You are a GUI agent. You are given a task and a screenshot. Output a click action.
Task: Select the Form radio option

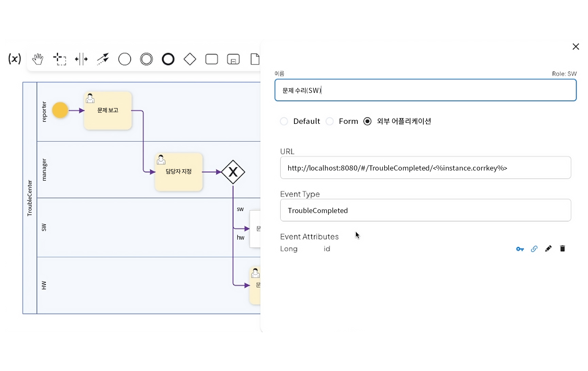pos(330,122)
